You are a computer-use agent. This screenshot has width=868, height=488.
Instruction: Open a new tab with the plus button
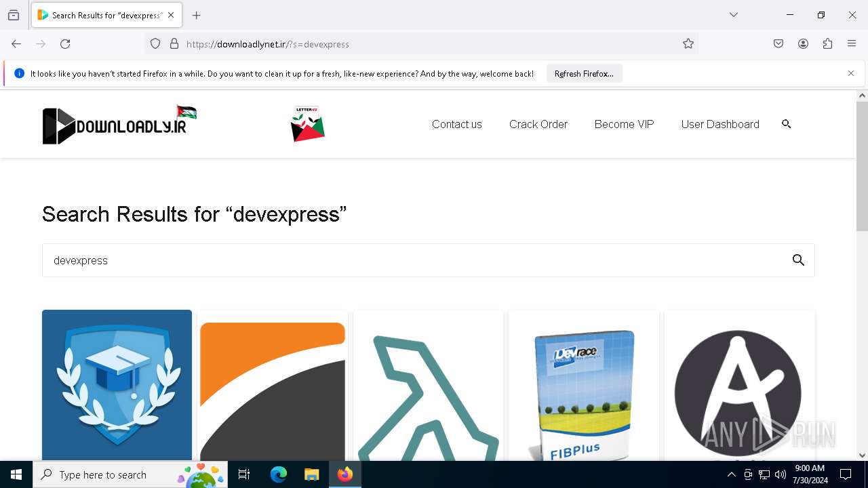197,15
